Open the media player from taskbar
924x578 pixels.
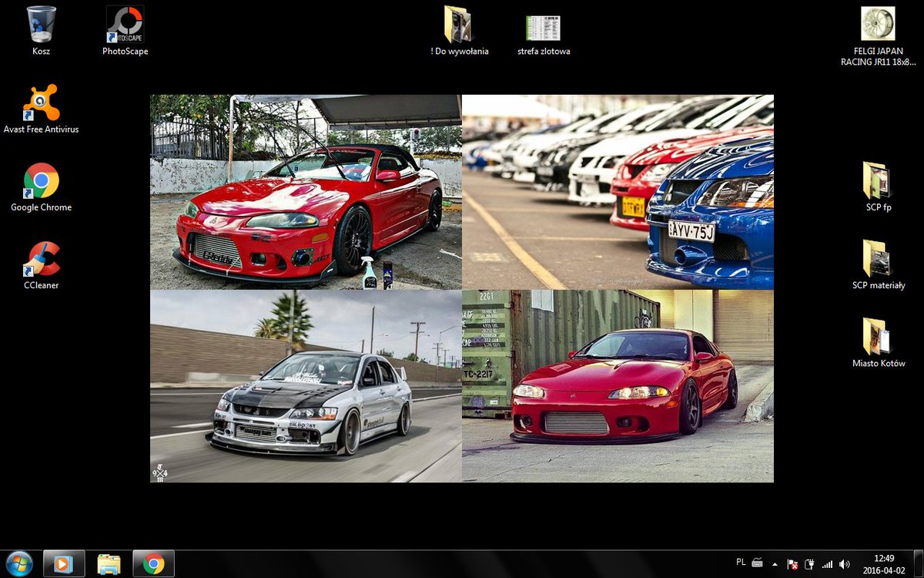(63, 564)
